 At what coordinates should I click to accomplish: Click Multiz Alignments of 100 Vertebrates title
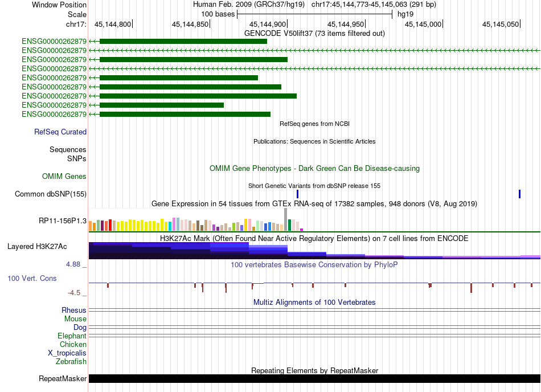pos(314,303)
